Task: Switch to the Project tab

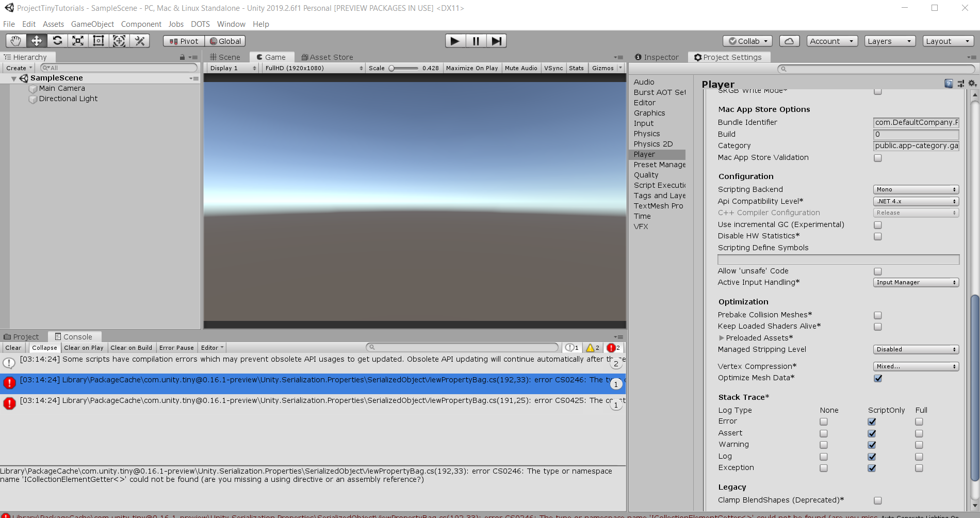Action: pos(22,337)
